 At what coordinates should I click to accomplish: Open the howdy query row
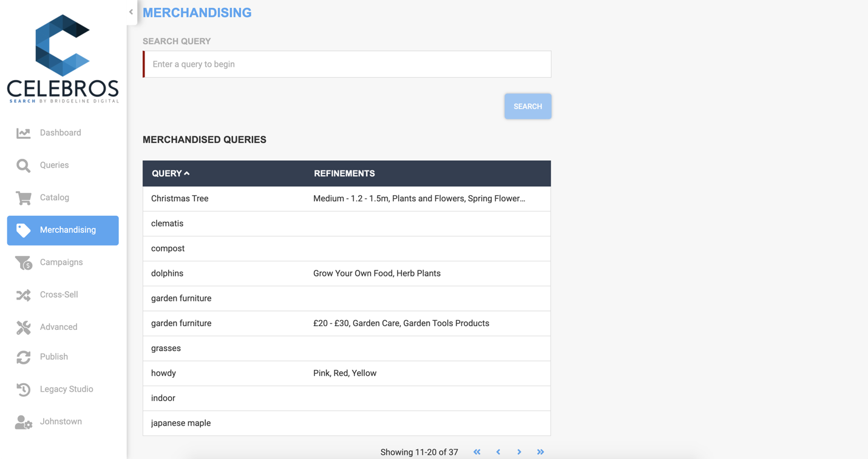click(x=347, y=374)
